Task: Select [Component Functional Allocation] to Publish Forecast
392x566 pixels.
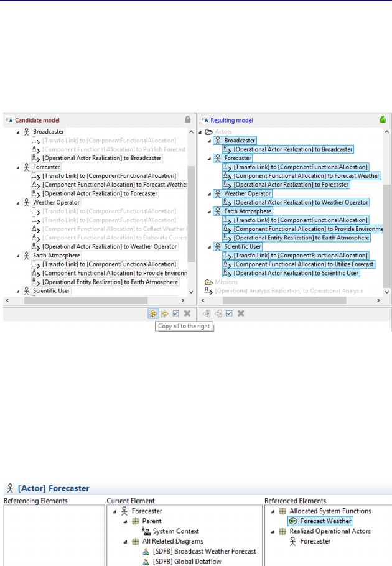Action: (x=114, y=149)
